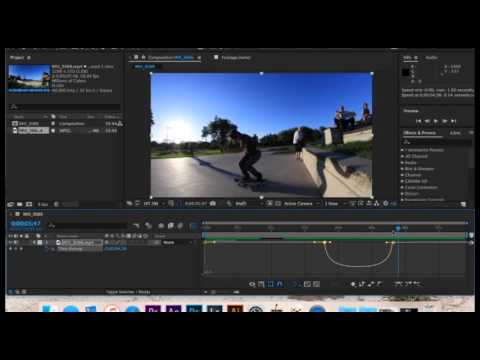Viewport: 480px width, 360px height.
Task: Click the Time Remap value field
Action: (115, 249)
